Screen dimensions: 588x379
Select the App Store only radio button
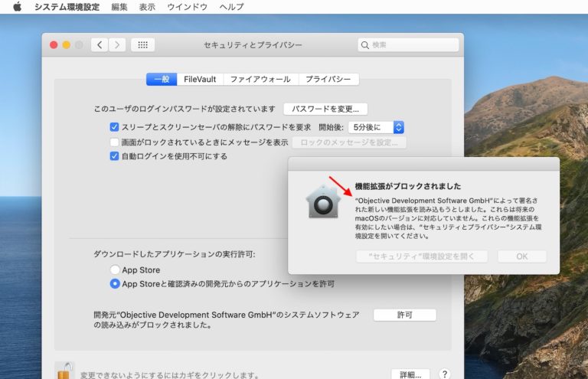115,270
